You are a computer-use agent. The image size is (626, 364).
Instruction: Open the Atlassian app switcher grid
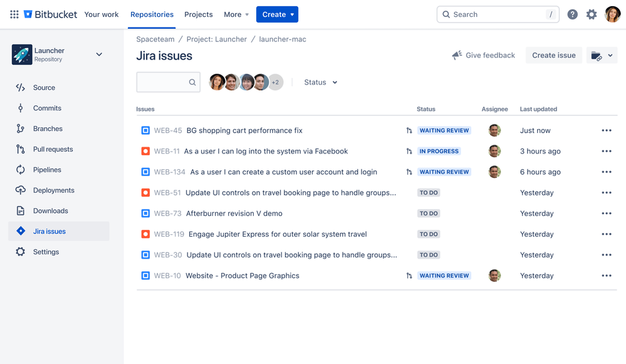(14, 14)
